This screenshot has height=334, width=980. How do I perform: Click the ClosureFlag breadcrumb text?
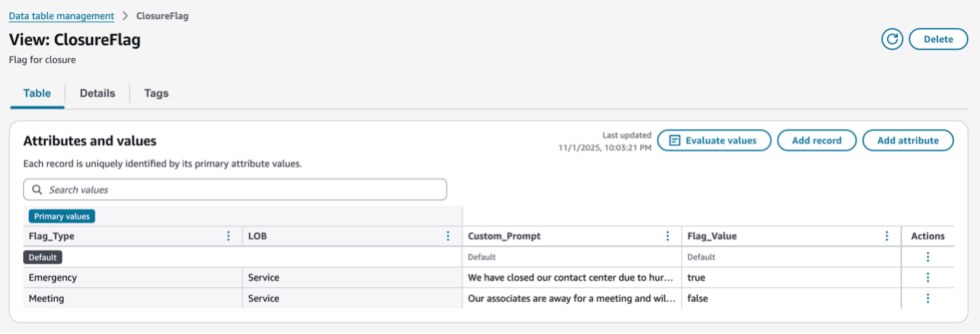point(162,16)
